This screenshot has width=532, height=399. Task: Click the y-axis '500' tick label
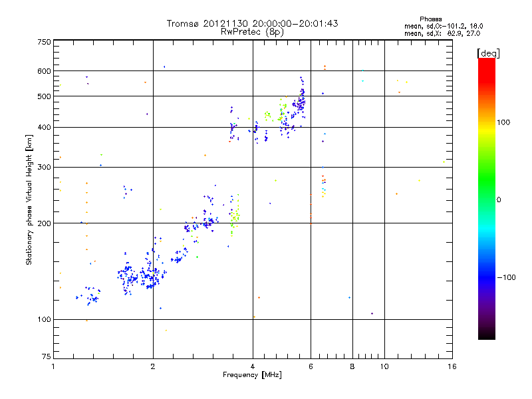[x=44, y=96]
